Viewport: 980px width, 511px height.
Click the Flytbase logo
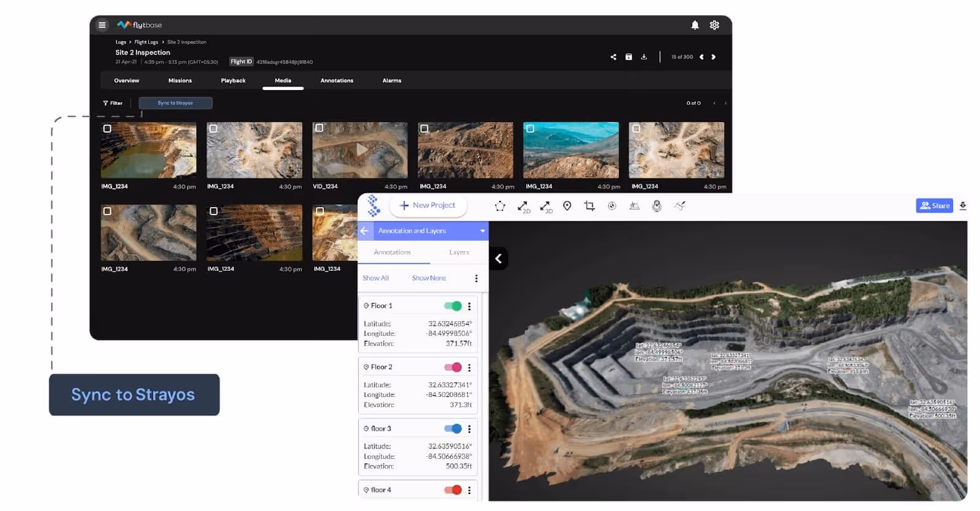coord(140,25)
